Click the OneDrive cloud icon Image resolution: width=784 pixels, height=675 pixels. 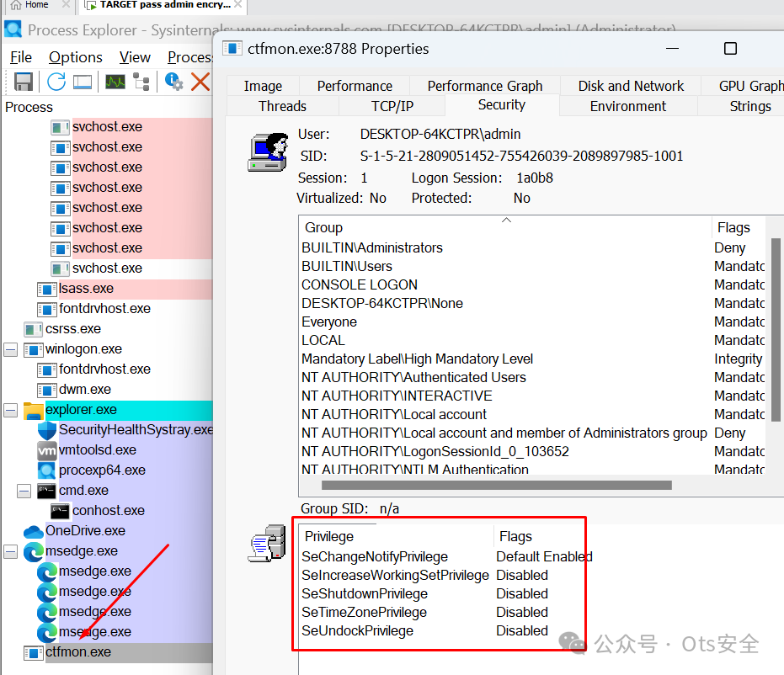tap(34, 531)
